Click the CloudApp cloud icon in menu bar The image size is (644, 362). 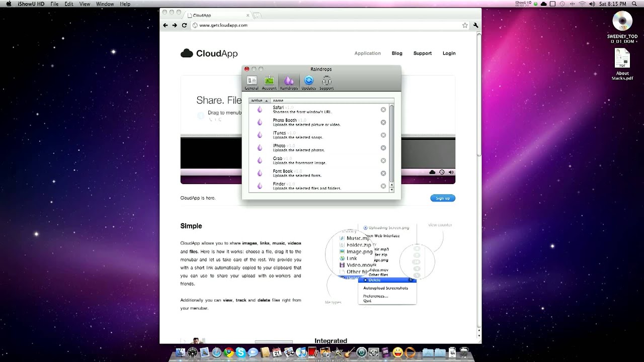(544, 4)
